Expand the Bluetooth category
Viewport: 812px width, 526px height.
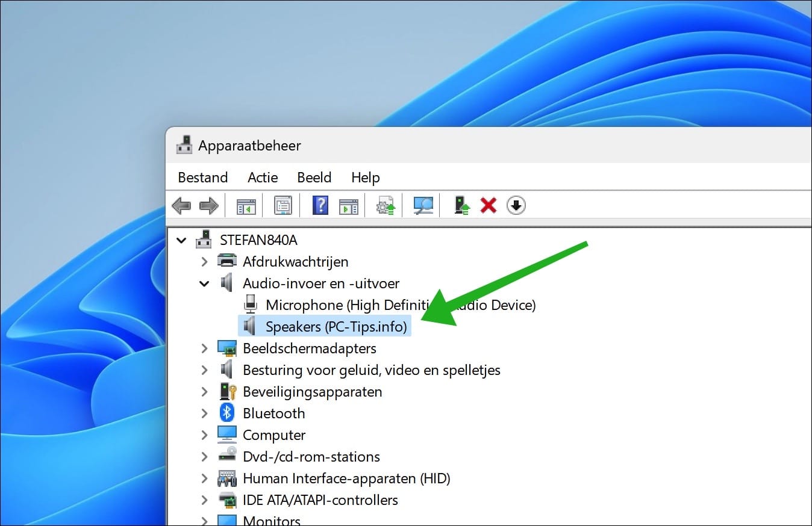click(204, 413)
